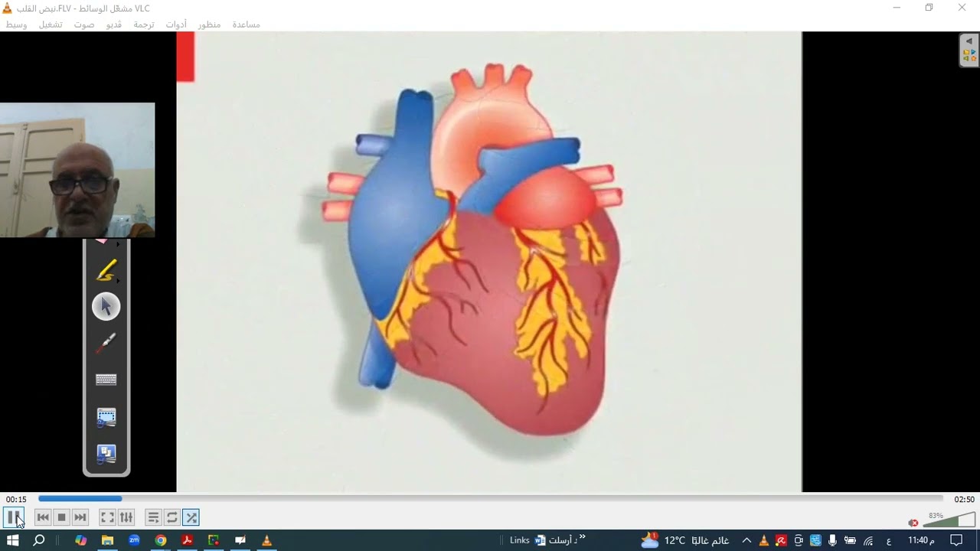Click elapsed time 00:15 label
Viewport: 980px width, 551px height.
(16, 499)
